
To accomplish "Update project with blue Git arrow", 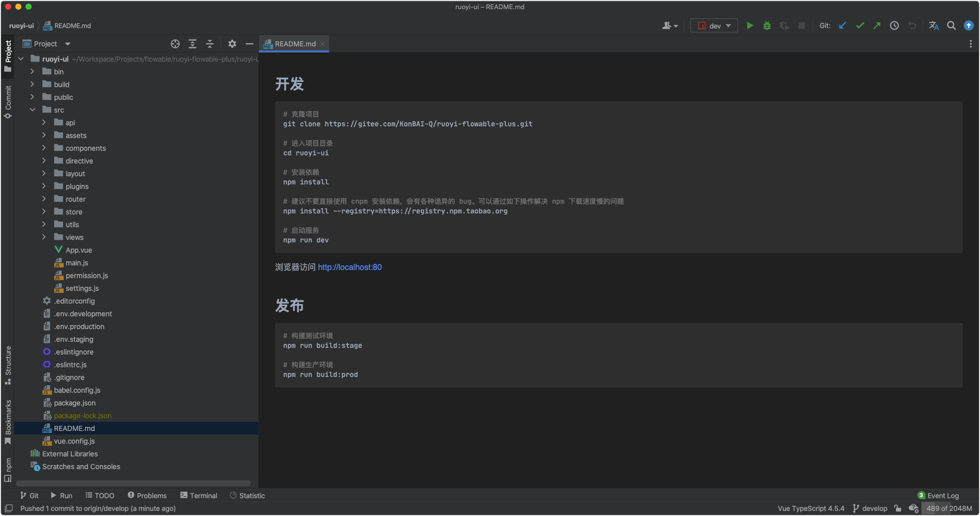I will (x=842, y=25).
